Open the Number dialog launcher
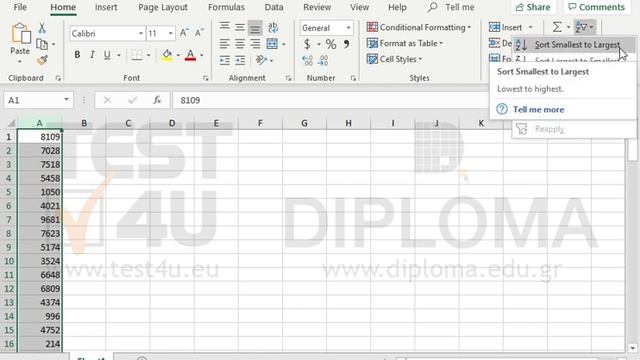Viewport: 640px width, 360px height. [353, 78]
